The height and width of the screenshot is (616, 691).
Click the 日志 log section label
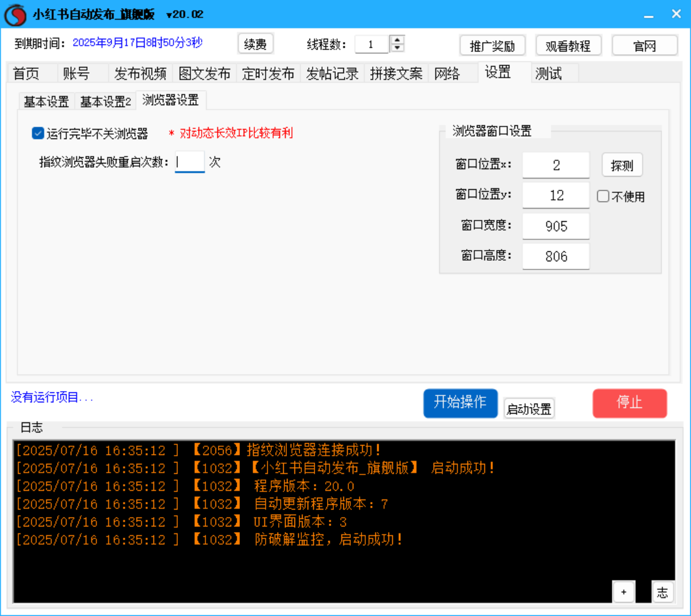pyautogui.click(x=31, y=427)
